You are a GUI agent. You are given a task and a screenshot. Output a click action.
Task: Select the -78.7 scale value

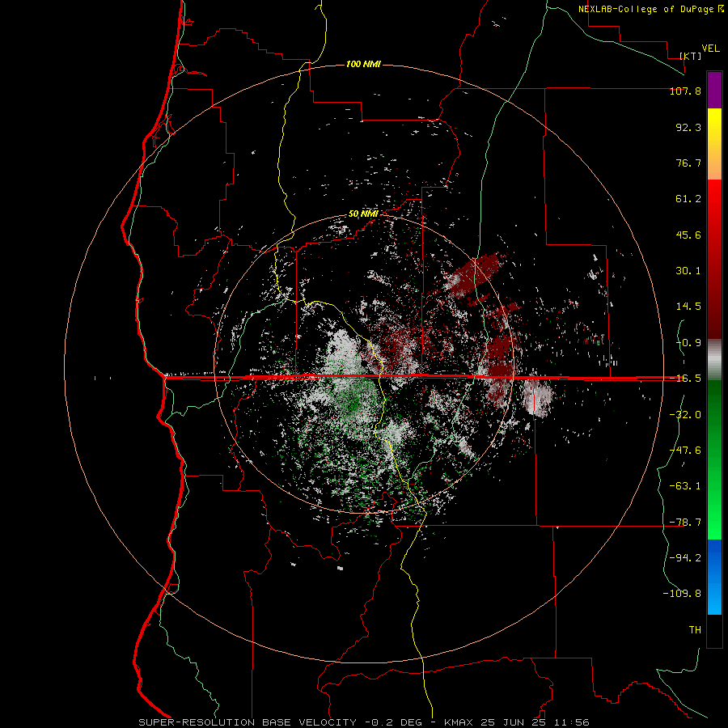click(x=685, y=523)
